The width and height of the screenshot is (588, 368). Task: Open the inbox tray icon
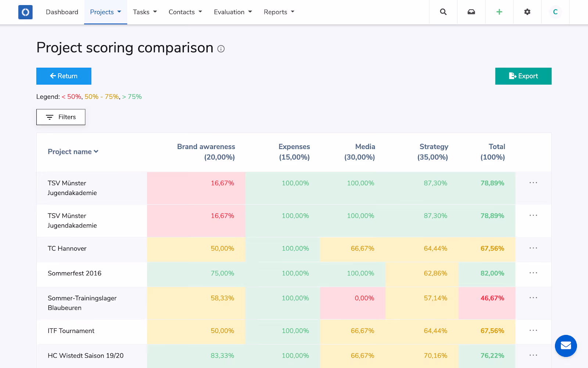pos(471,12)
